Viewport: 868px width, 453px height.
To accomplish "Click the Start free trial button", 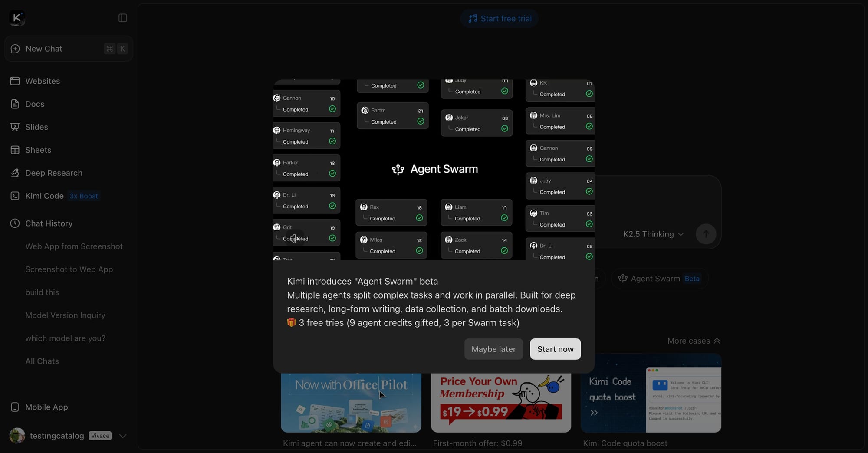I will coord(500,19).
